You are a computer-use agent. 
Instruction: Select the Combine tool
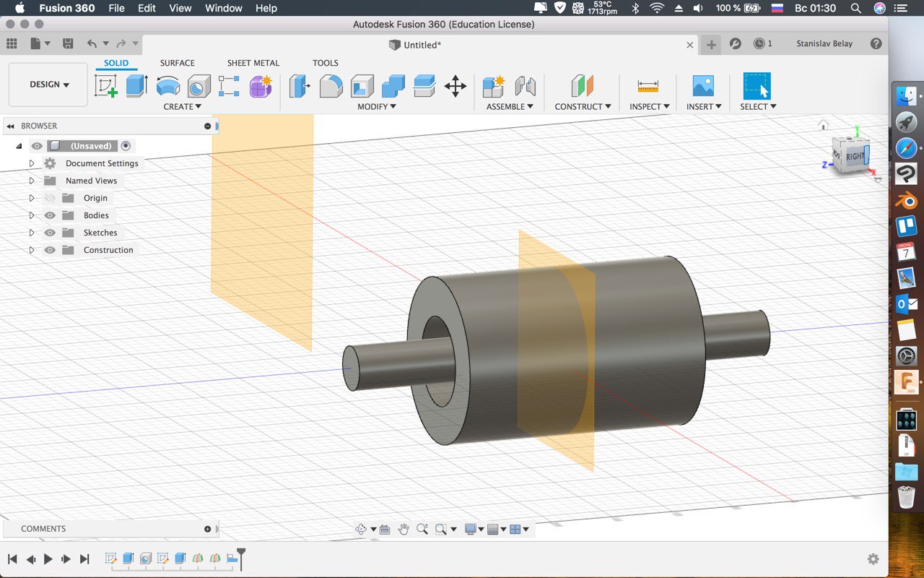click(393, 86)
